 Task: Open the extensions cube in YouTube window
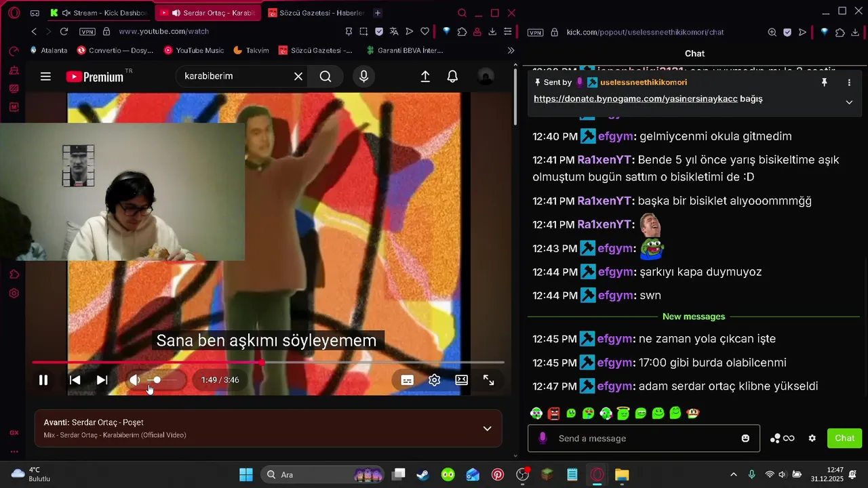click(462, 31)
